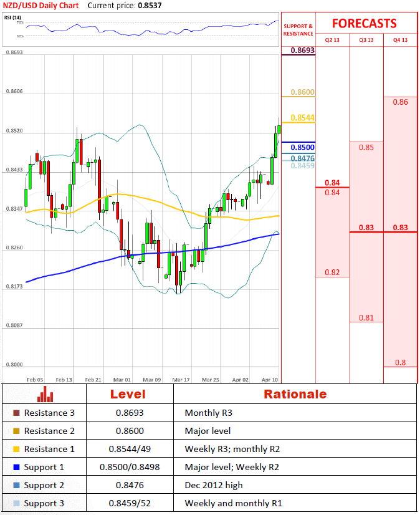Click the current price value 0.8537
Viewport: 420px width, 515px height.
click(x=150, y=6)
